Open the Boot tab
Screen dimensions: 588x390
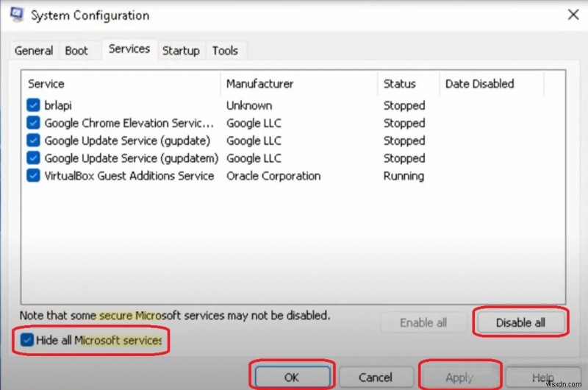(76, 51)
